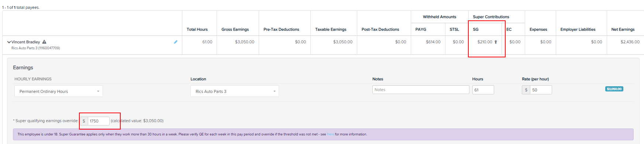Click the calculated value $3,050.00 text
Screen dimensions: 644x144
click(137, 121)
